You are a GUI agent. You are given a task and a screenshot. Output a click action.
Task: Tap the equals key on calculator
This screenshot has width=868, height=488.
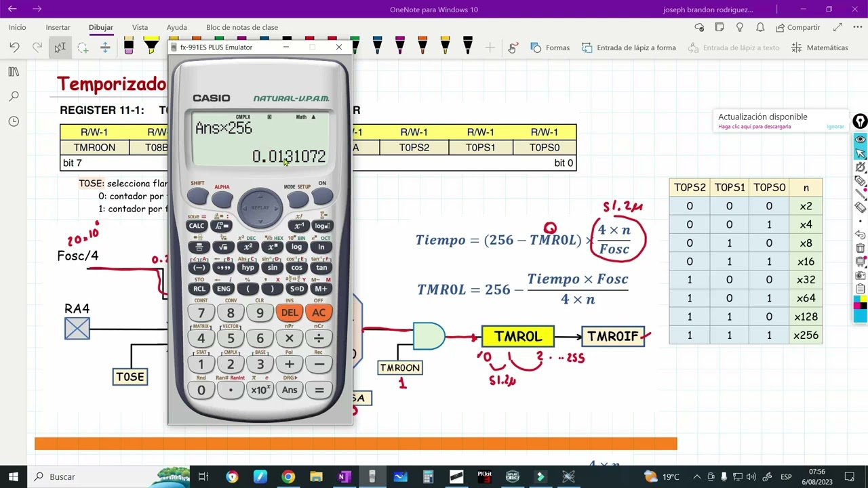(x=319, y=390)
